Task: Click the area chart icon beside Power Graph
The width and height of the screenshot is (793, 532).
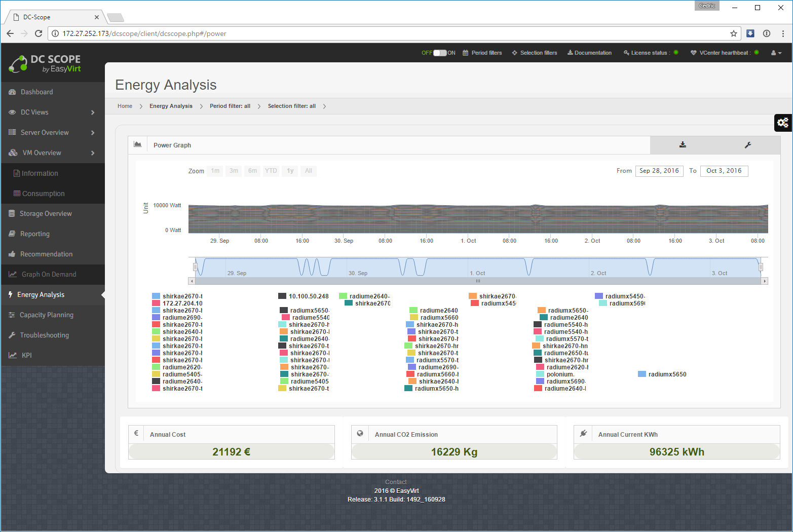Action: pos(137,145)
